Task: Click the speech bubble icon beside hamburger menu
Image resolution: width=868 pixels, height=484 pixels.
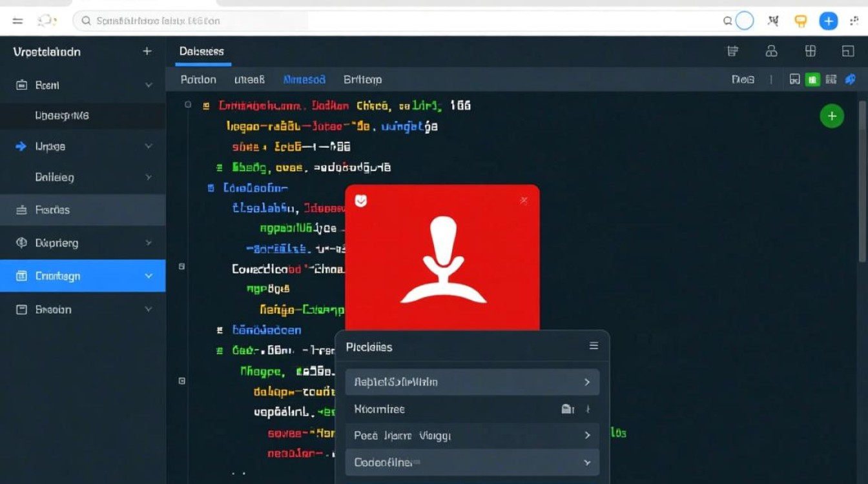Action: [x=46, y=21]
